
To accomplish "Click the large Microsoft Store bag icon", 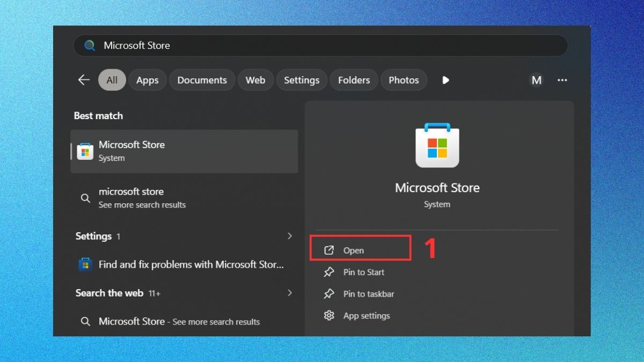I will [437, 145].
